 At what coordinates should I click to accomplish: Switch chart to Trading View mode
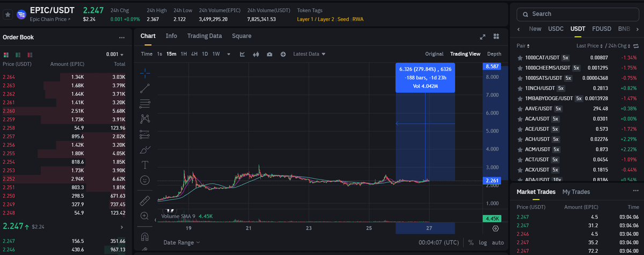465,54
